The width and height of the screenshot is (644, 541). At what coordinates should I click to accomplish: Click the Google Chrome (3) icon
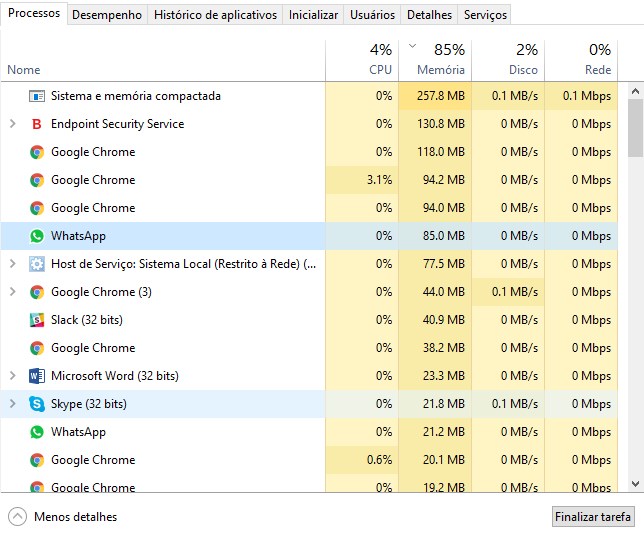tap(37, 292)
